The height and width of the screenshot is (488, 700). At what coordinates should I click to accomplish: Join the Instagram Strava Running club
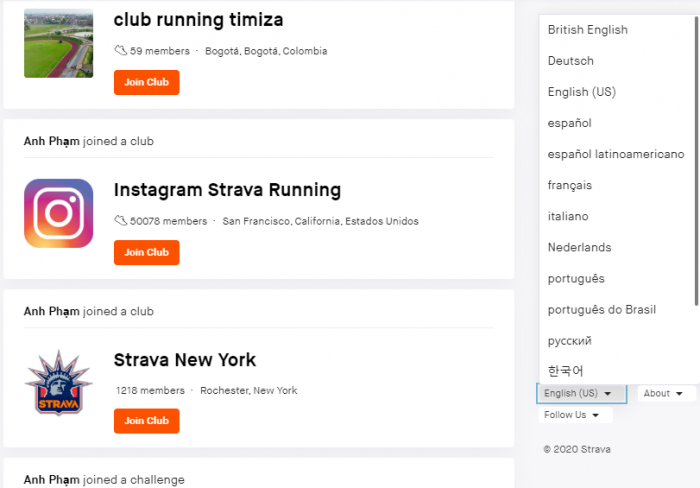point(146,252)
